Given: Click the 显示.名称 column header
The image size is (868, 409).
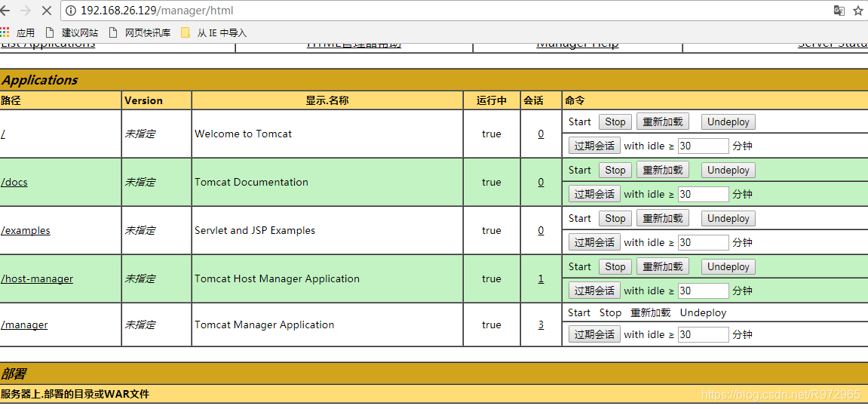Looking at the screenshot, I should [x=327, y=100].
